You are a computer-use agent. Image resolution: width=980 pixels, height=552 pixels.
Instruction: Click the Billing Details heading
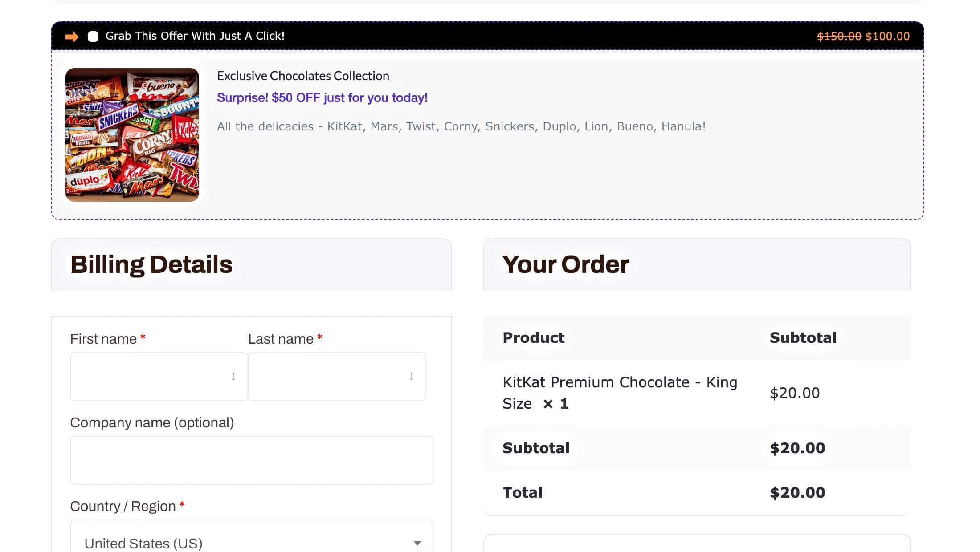coord(151,264)
